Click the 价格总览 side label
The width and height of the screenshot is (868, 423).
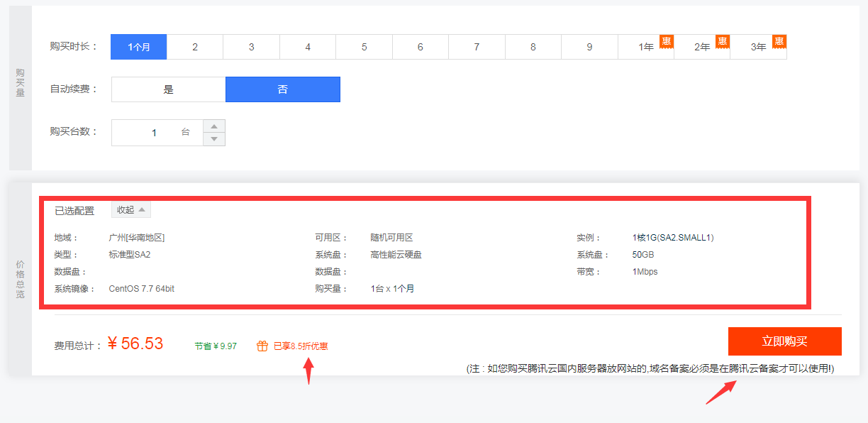point(20,279)
